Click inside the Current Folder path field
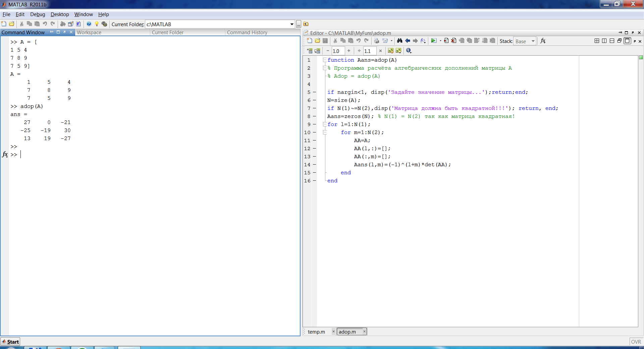Image resolution: width=644 pixels, height=349 pixels. click(218, 24)
